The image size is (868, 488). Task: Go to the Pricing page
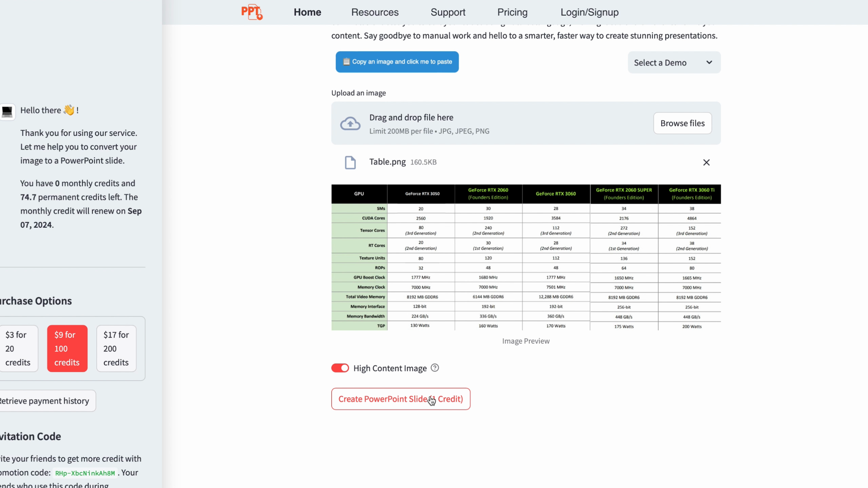512,12
